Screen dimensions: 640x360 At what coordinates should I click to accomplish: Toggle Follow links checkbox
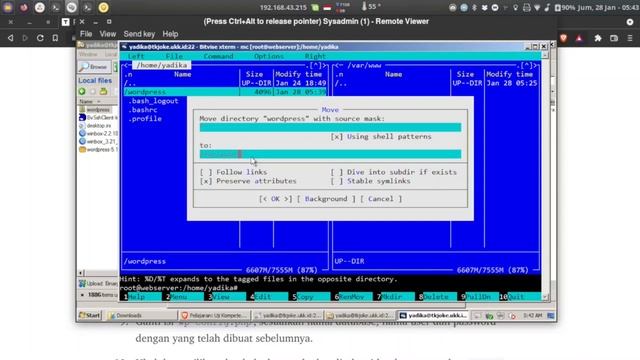tap(206, 172)
